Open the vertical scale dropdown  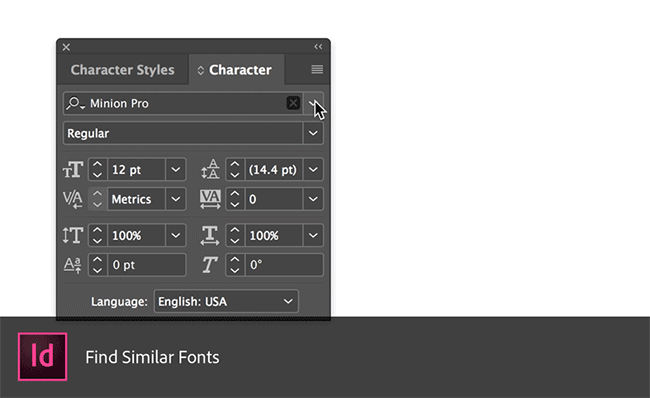[x=176, y=235]
